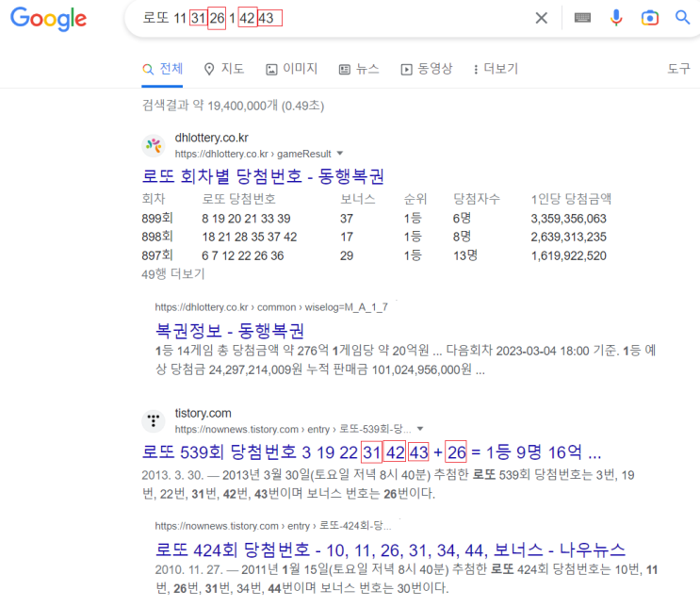This screenshot has height=607, width=700.
Task: Switch to the 지도 tab
Action: coord(224,69)
